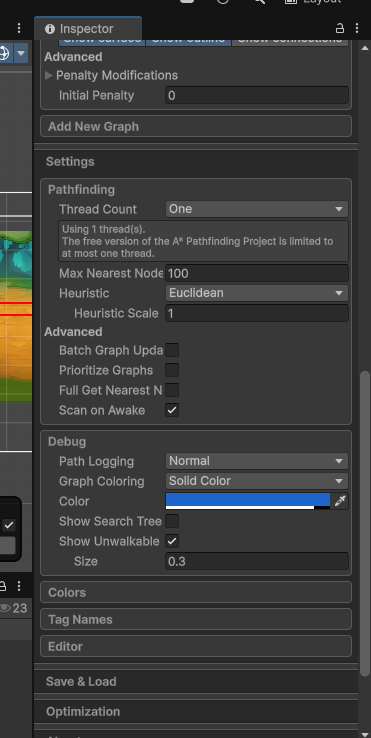Expand the Colors section
The width and height of the screenshot is (371, 738).
(196, 592)
